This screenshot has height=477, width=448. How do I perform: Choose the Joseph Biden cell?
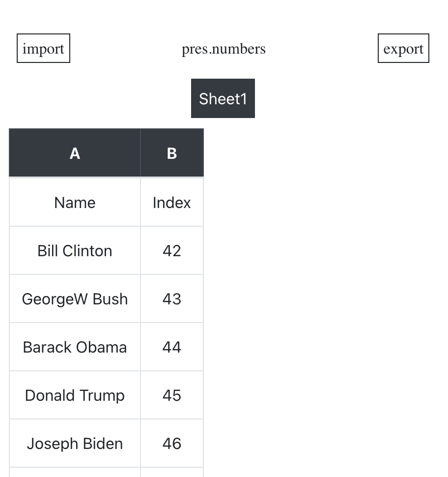pyautogui.click(x=75, y=444)
